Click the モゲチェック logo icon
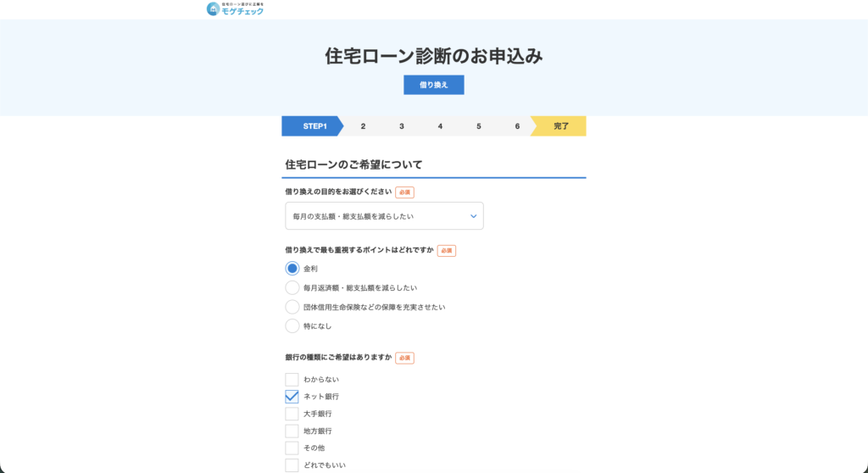The height and width of the screenshot is (473, 868). 213,9
